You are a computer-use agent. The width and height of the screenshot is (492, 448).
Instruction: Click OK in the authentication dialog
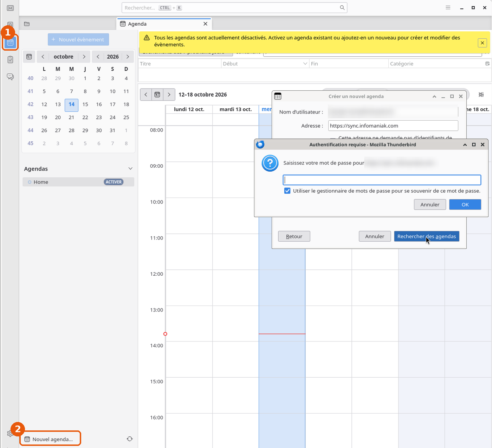[465, 205]
